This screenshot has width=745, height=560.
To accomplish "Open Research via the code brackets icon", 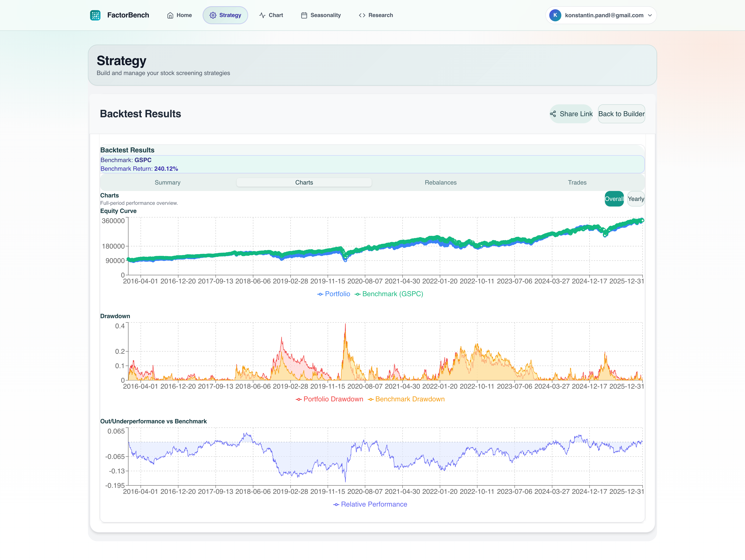I will [362, 15].
